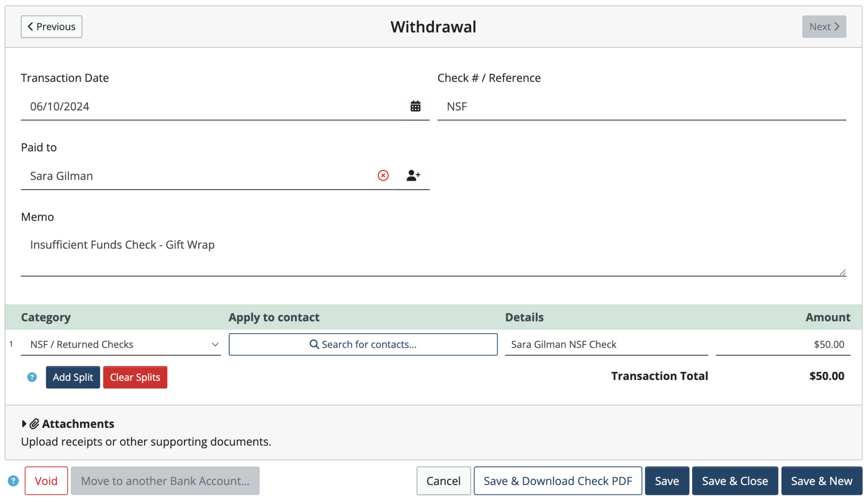Click Save & New button
Image resolution: width=868 pixels, height=502 pixels.
(821, 481)
